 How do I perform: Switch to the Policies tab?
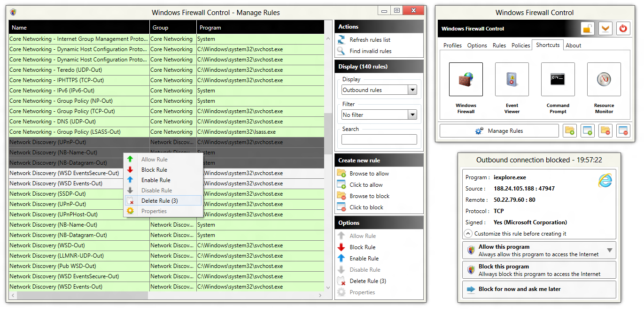point(520,46)
